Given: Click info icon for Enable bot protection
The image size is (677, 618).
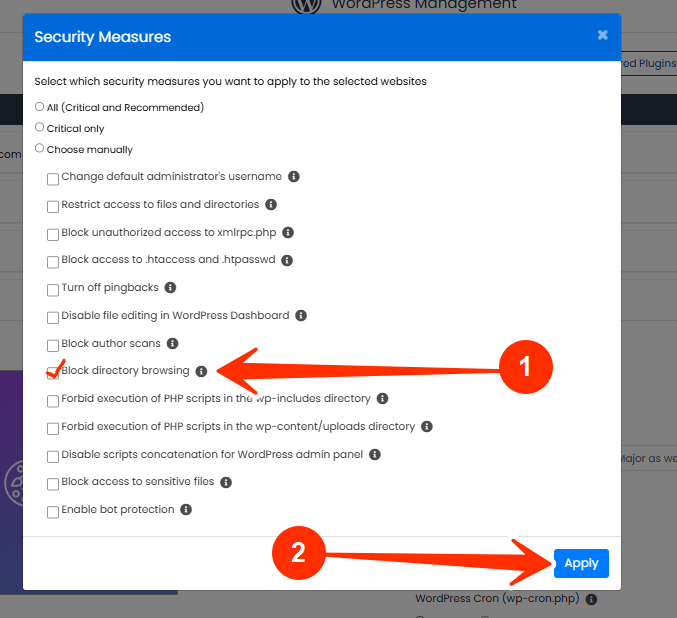Looking at the screenshot, I should (186, 510).
